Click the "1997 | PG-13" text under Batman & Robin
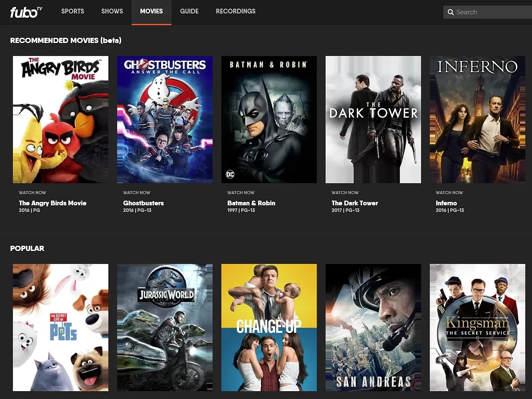The image size is (532, 399). [241, 210]
